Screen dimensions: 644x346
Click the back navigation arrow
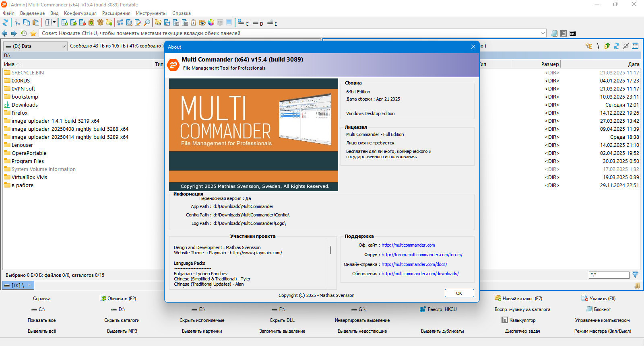[x=4, y=33]
